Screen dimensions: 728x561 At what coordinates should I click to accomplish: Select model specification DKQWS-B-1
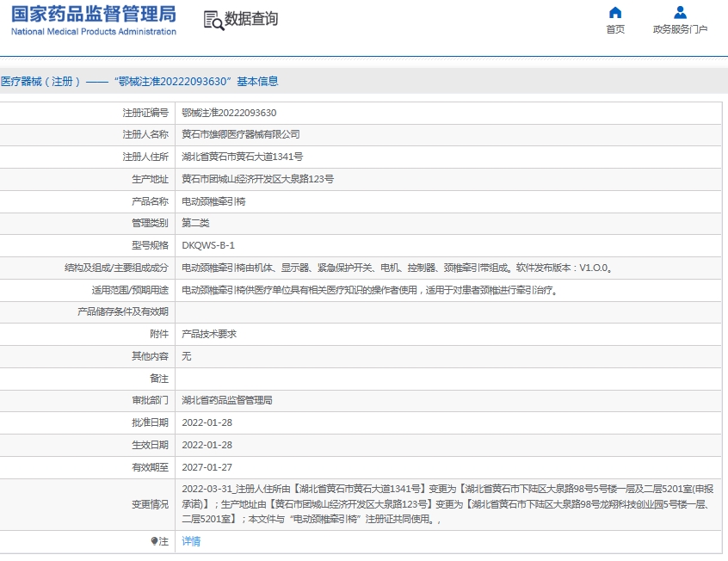208,246
